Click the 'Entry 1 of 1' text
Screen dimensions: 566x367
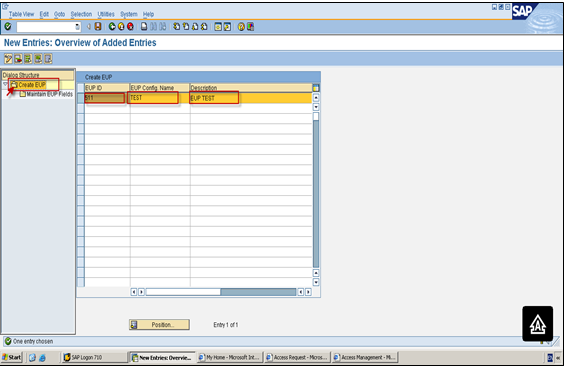(226, 325)
